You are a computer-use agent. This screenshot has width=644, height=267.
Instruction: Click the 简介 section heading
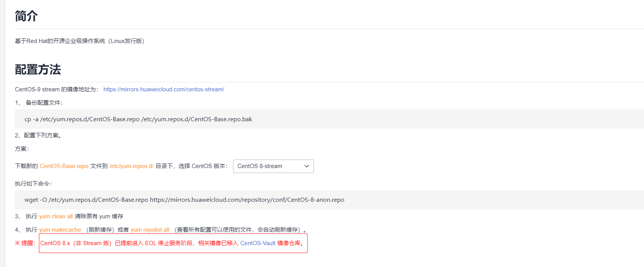(26, 16)
